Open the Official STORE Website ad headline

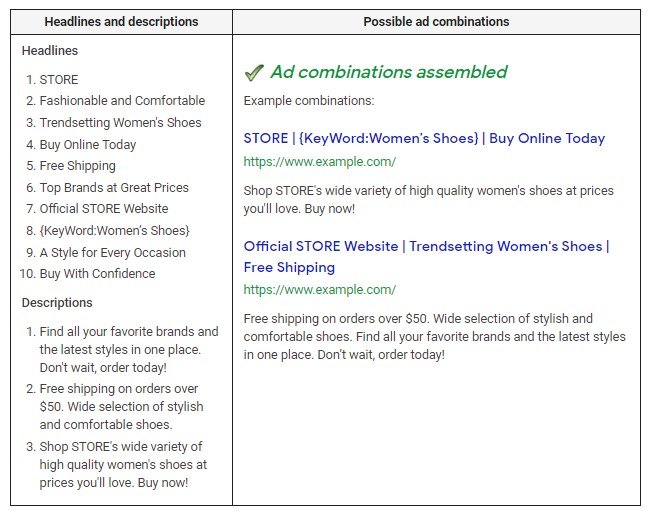pyautogui.click(x=426, y=246)
